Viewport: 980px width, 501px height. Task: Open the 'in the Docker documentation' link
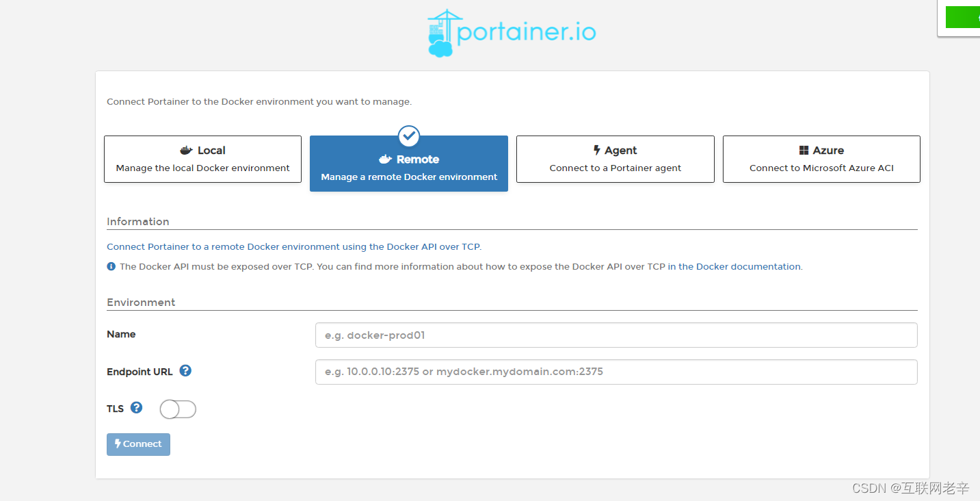pos(734,267)
